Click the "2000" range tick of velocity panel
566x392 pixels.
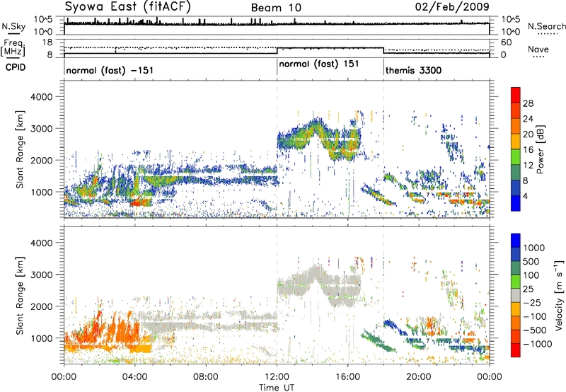click(41, 306)
